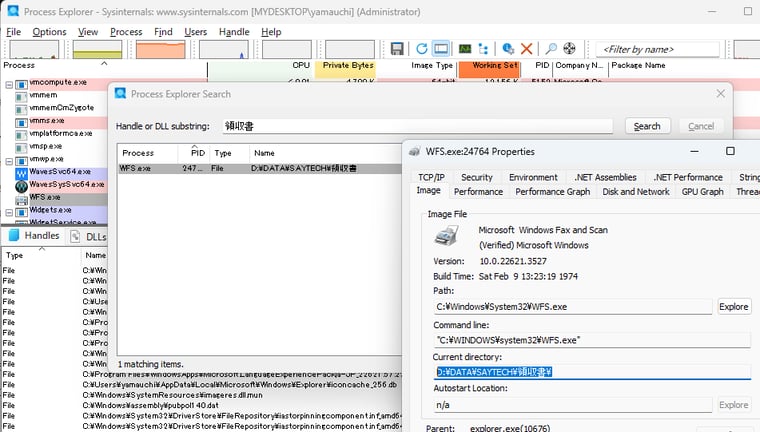Image resolution: width=760 pixels, height=432 pixels.
Task: Collapse the Widgets.exe tree node
Action: point(9,212)
